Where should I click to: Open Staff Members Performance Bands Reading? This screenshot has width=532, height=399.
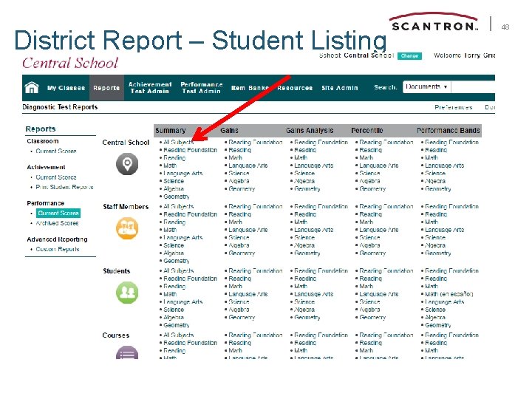coord(436,214)
